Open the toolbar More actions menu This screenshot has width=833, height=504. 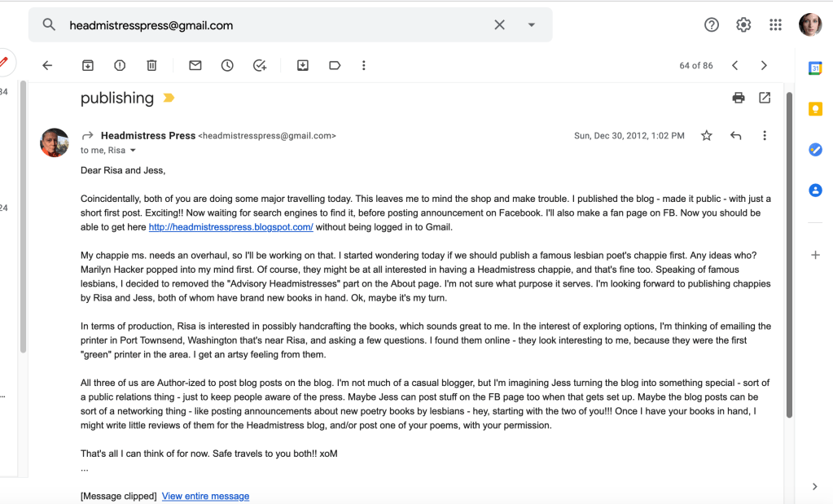(364, 66)
